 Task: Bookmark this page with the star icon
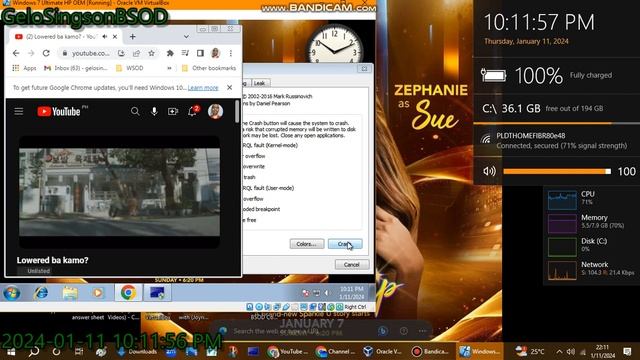point(151,53)
